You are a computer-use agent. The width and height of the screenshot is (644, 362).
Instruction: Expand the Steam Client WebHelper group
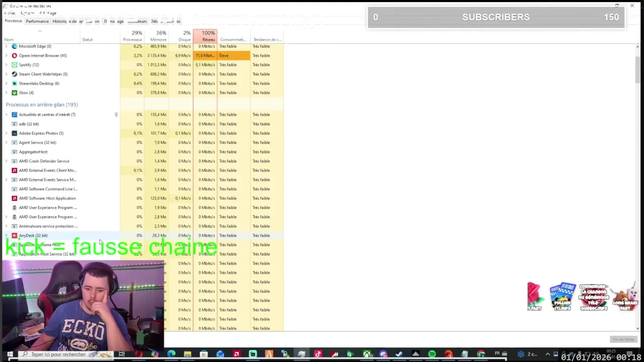tap(6, 74)
